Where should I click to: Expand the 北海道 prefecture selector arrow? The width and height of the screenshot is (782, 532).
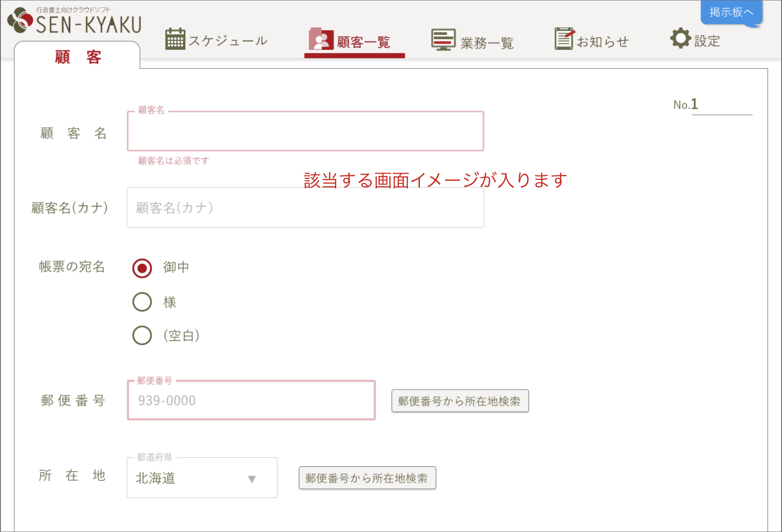251,479
